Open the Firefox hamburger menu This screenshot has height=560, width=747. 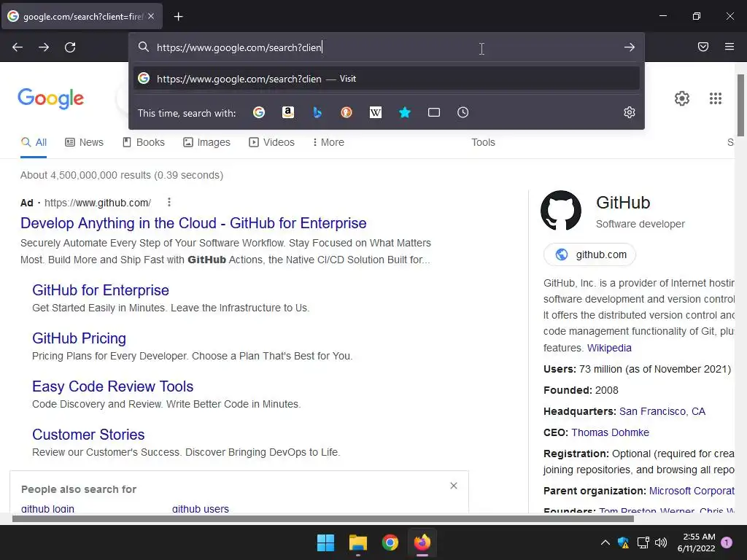click(x=729, y=47)
